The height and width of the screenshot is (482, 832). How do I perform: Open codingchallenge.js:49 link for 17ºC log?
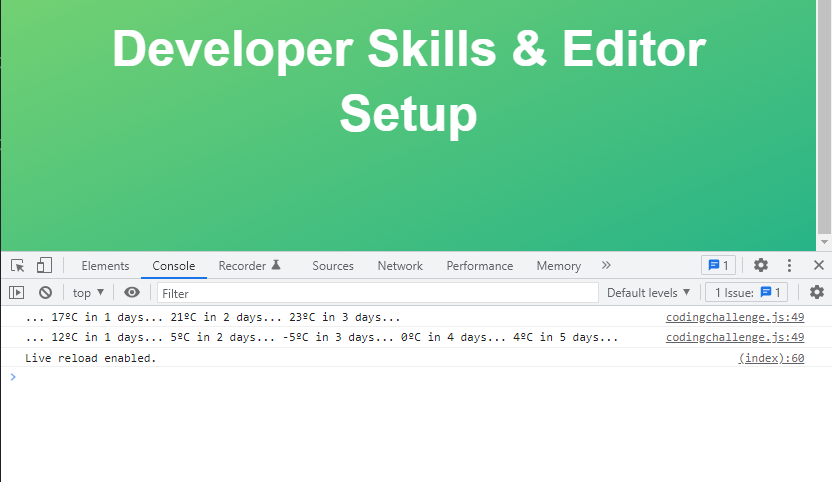(x=735, y=317)
